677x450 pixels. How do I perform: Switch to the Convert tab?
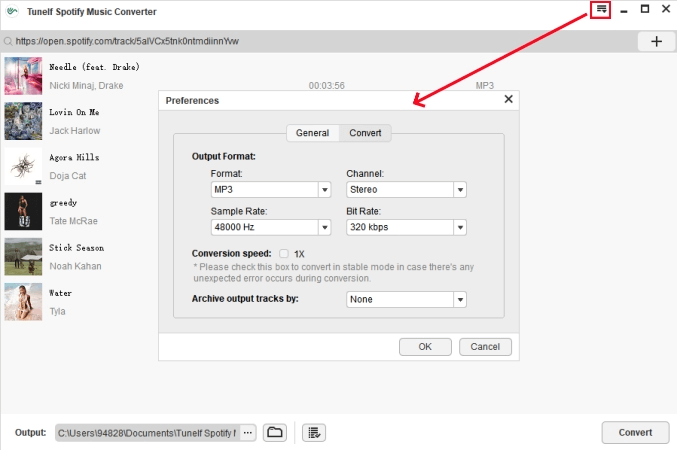[364, 133]
